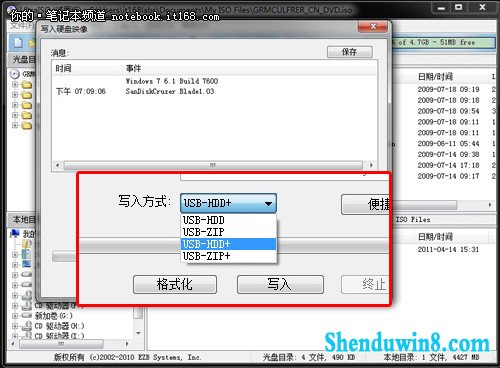Screen dimensions: 500x368
Task: Click local tree horizontal scrollbar right arrow
Action: [127, 344]
